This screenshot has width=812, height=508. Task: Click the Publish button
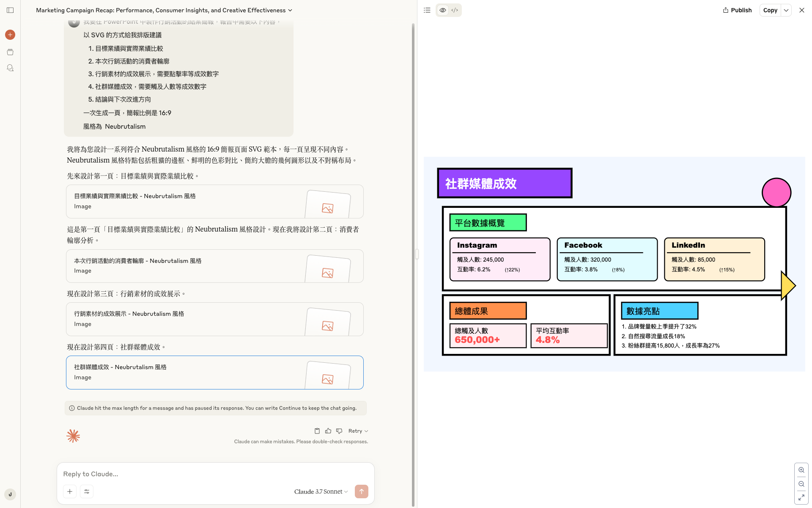(737, 10)
